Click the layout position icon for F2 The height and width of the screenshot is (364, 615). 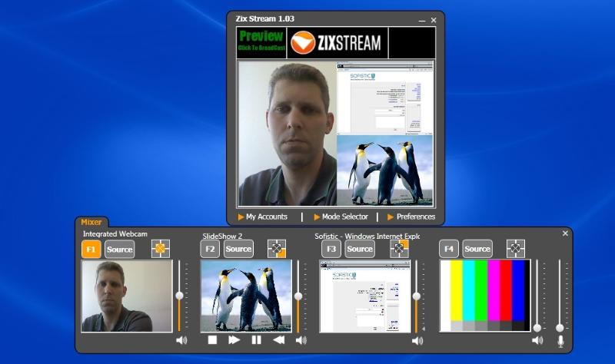pos(277,249)
